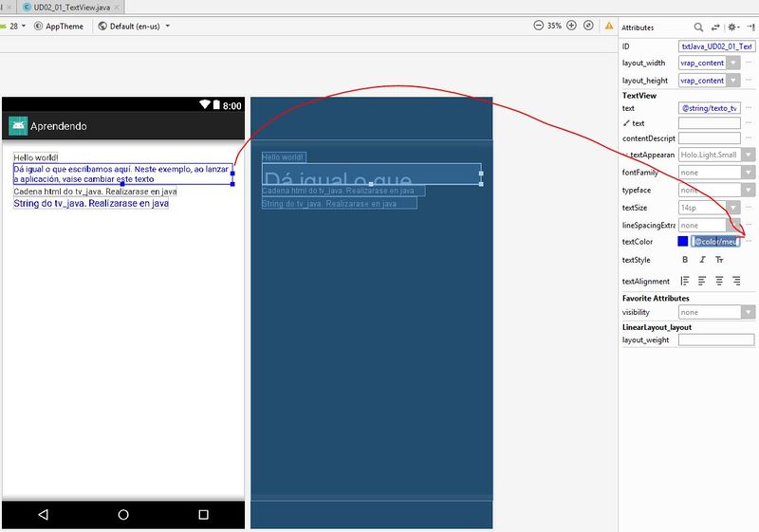The image size is (759, 532).
Task: Open the Attributes panel gear settings
Action: [732, 28]
